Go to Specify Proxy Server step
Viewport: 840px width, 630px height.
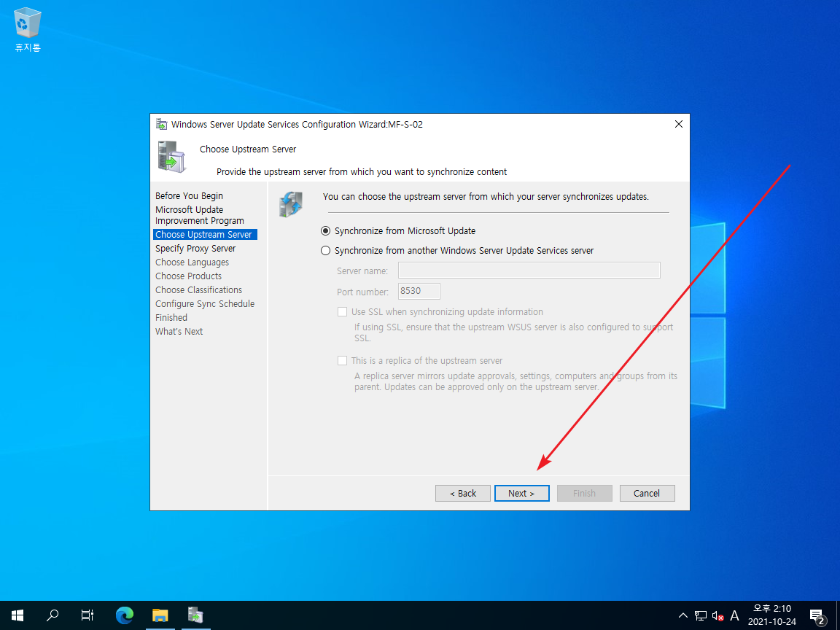click(x=195, y=249)
